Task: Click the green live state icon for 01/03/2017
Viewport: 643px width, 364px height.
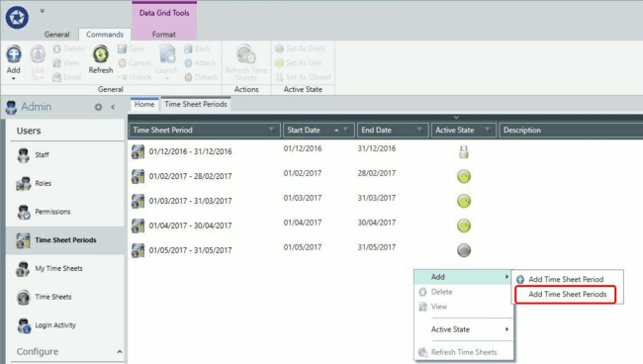Action: (464, 201)
